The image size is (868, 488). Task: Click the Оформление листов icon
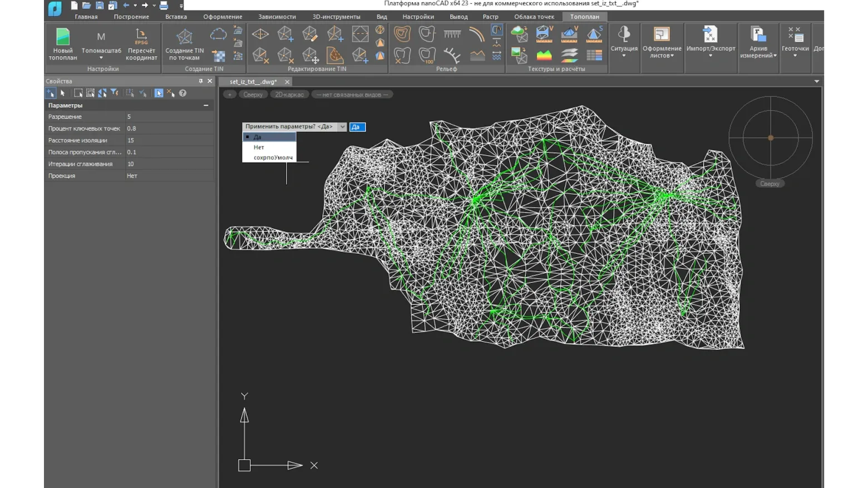click(x=662, y=36)
